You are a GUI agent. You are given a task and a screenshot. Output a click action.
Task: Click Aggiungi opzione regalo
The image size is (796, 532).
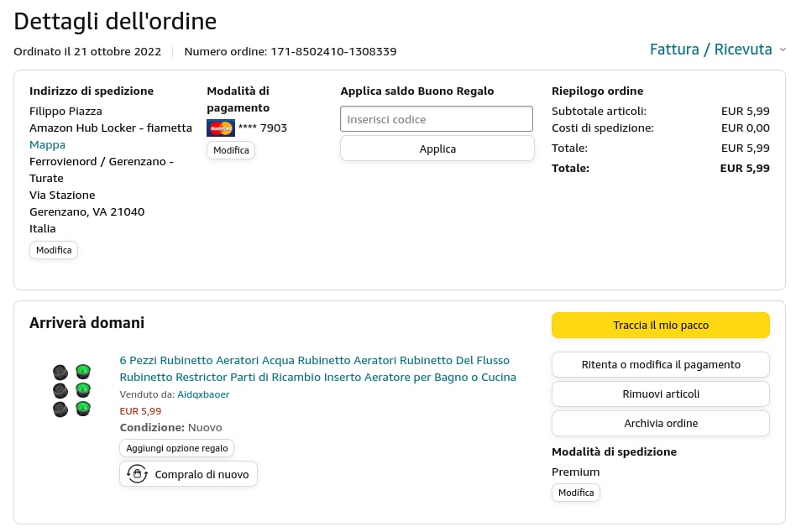[176, 448]
